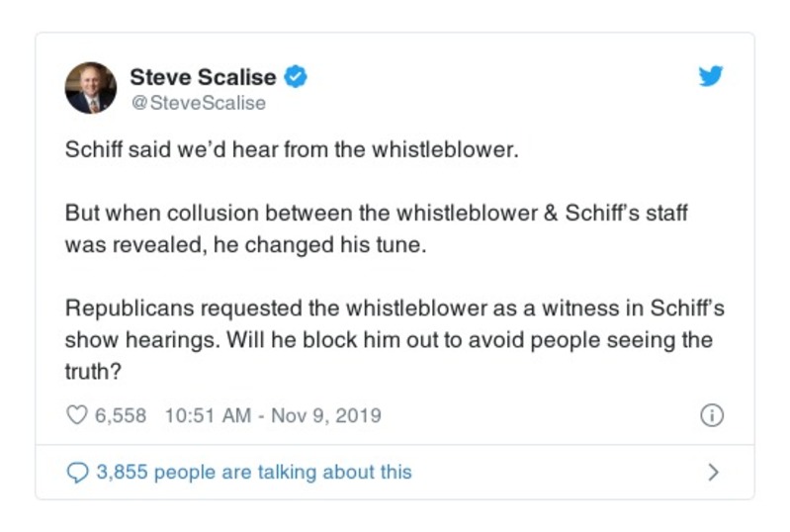Viewport: 790px width, 532px height.
Task: Open the tweet info icon
Action: point(710,416)
